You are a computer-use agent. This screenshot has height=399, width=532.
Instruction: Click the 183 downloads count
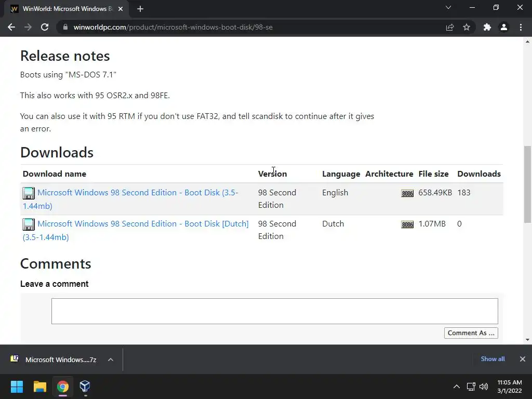click(464, 193)
